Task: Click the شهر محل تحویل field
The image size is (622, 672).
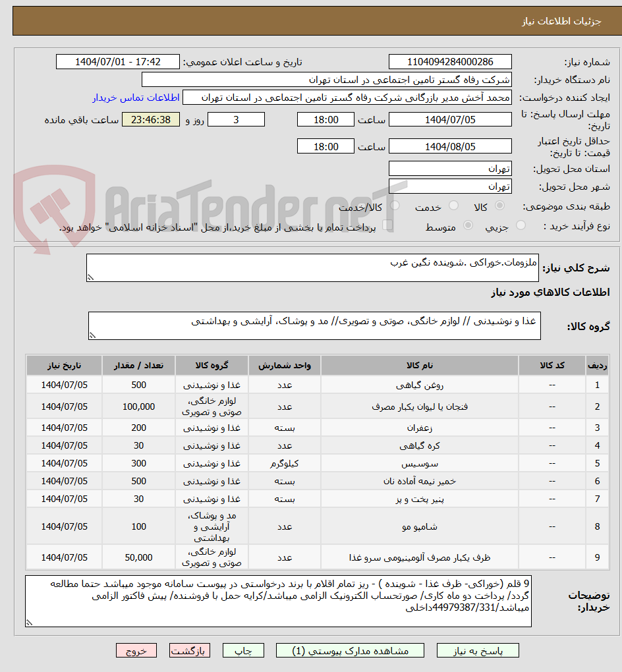Action: point(450,186)
